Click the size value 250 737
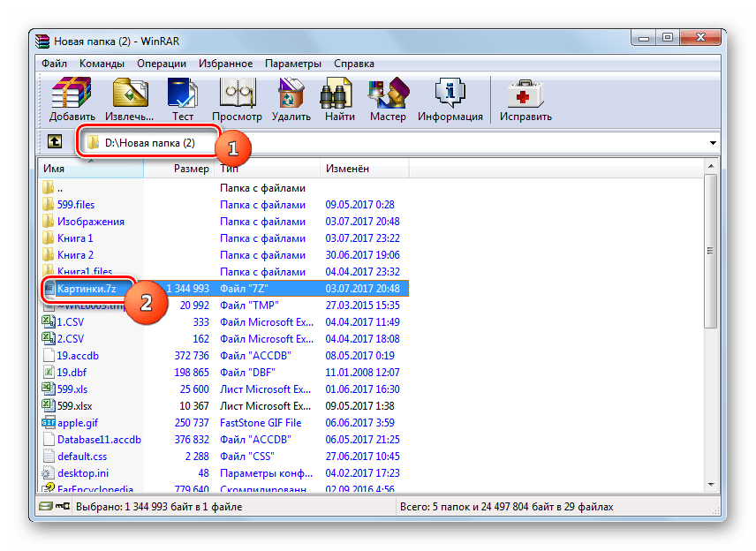Viewport: 756px width, 551px height. (192, 423)
